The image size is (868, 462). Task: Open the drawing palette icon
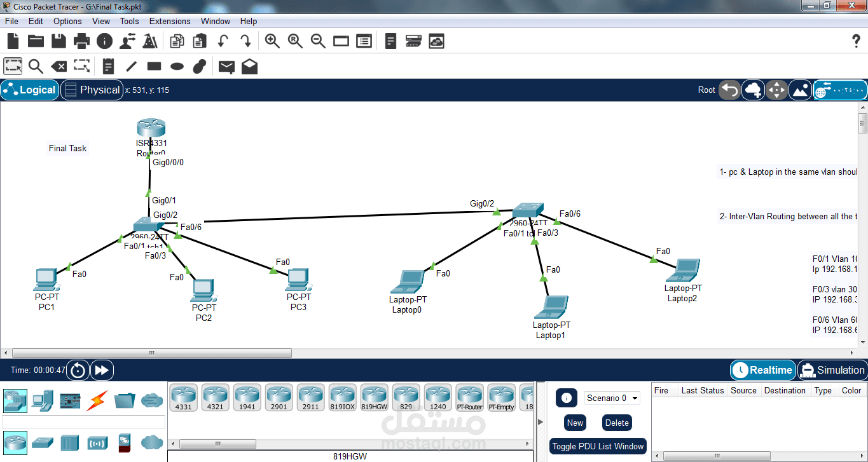pos(341,41)
